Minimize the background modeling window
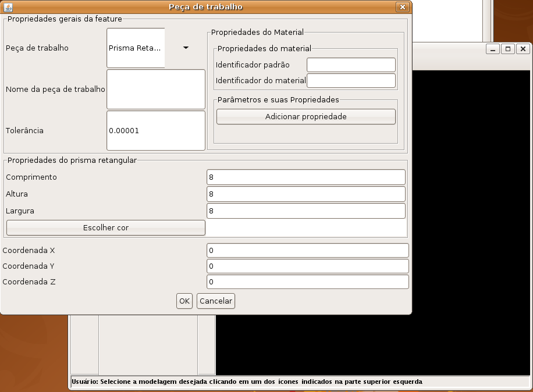Image resolution: width=533 pixels, height=392 pixels. coord(493,49)
